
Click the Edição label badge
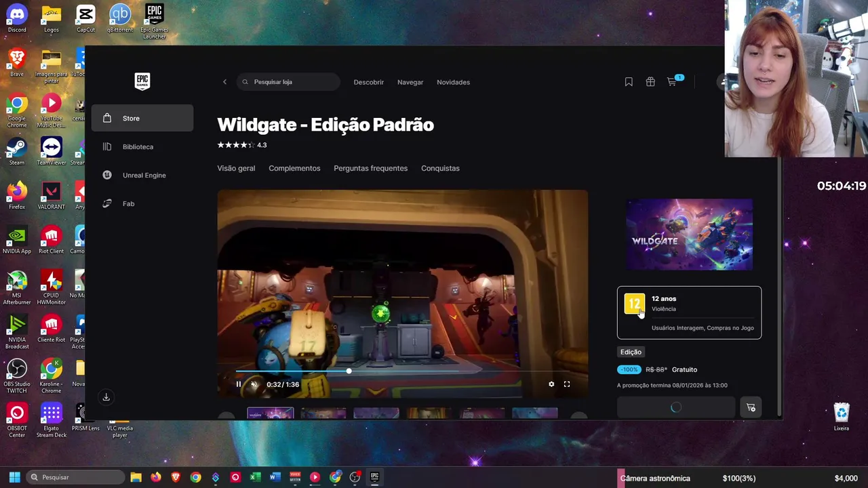631,352
